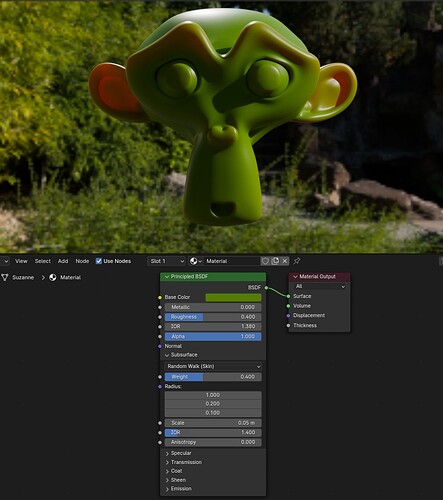Viewport: 443px width, 500px height.
Task: Unlink the material with the X icon
Action: (285, 261)
